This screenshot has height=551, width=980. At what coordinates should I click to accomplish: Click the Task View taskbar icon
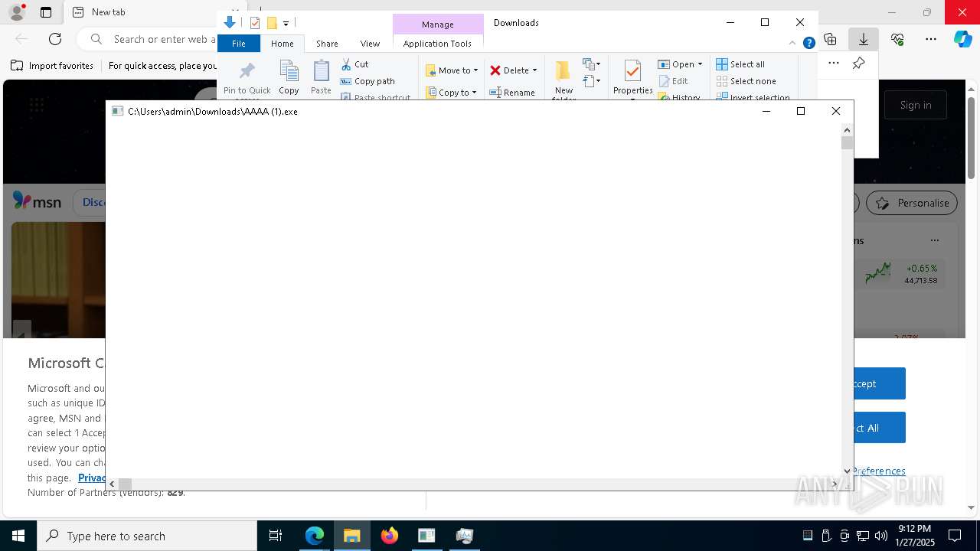[x=276, y=536]
